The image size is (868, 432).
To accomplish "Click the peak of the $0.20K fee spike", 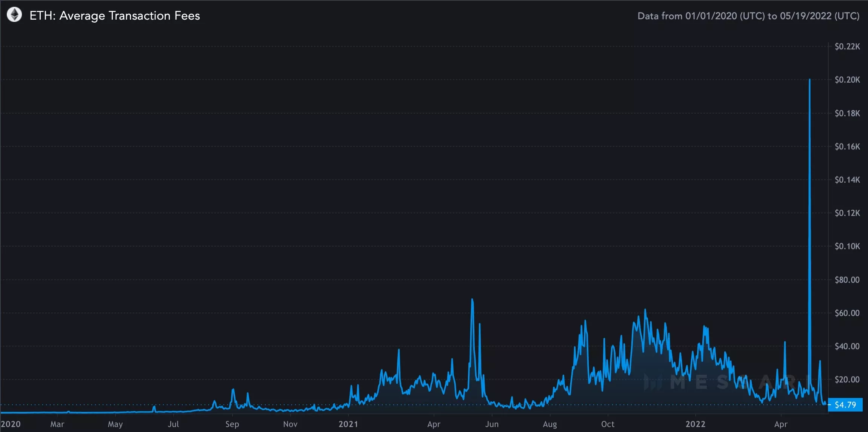I will click(810, 80).
